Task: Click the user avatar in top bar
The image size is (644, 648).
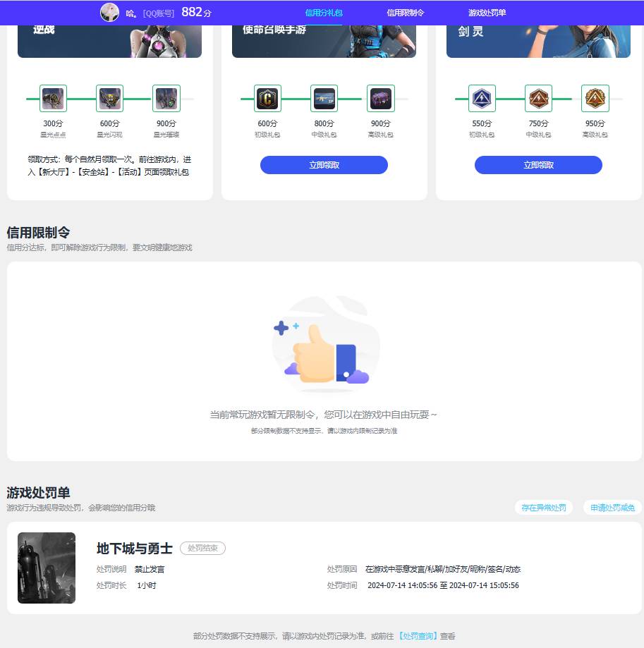Action: tap(109, 12)
